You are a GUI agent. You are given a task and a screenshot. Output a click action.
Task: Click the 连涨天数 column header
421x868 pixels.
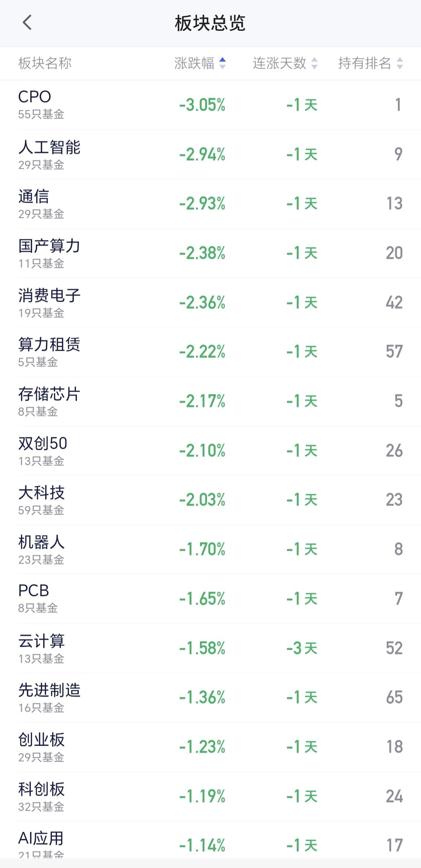(x=279, y=63)
